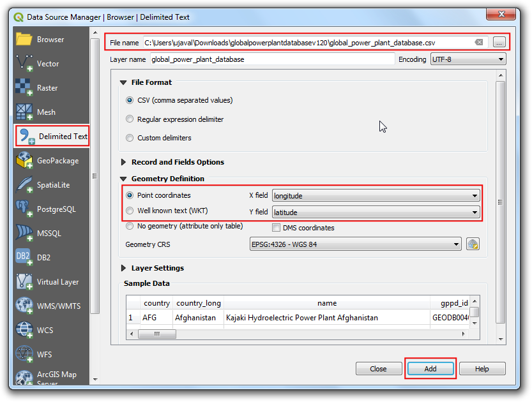
Task: Open the Encoding UTF-8 dropdown
Action: [467, 59]
